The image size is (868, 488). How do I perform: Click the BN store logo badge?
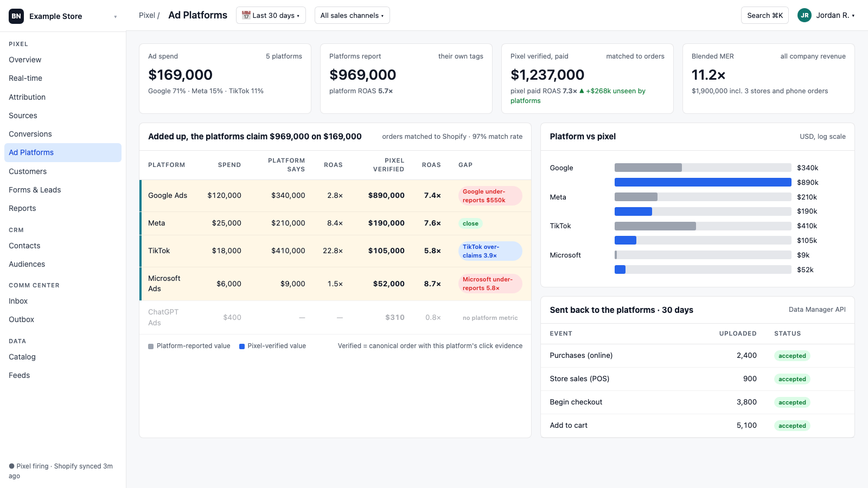[16, 16]
